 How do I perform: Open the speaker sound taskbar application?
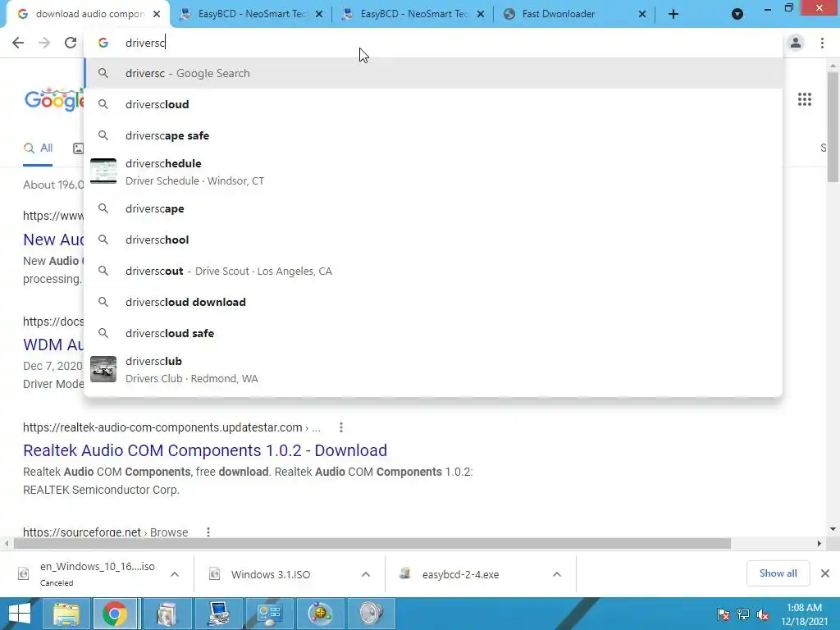click(x=372, y=614)
